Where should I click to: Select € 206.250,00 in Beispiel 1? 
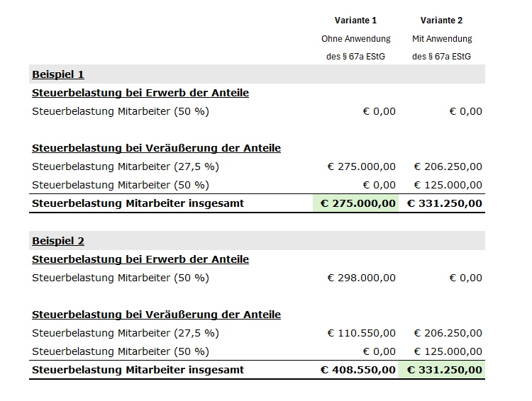click(448, 166)
